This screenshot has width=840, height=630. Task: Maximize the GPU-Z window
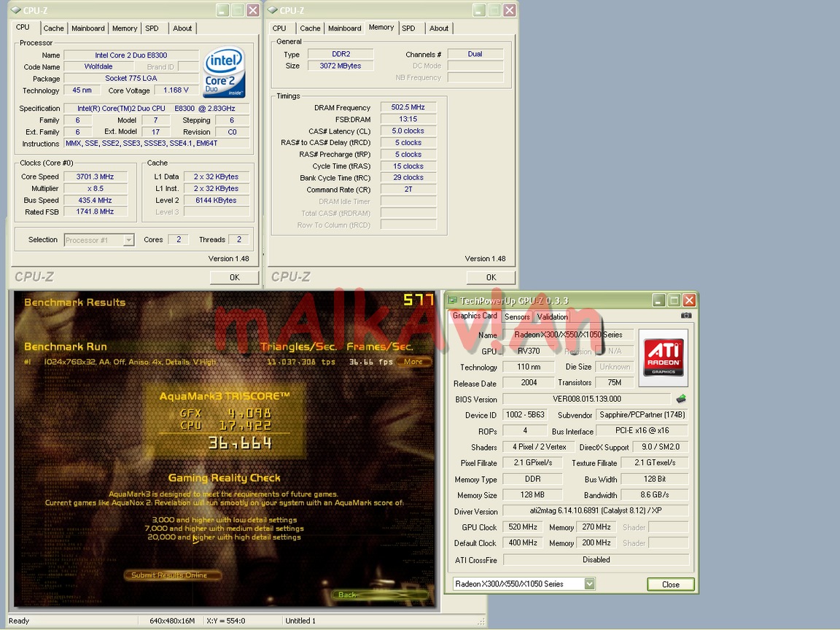674,300
